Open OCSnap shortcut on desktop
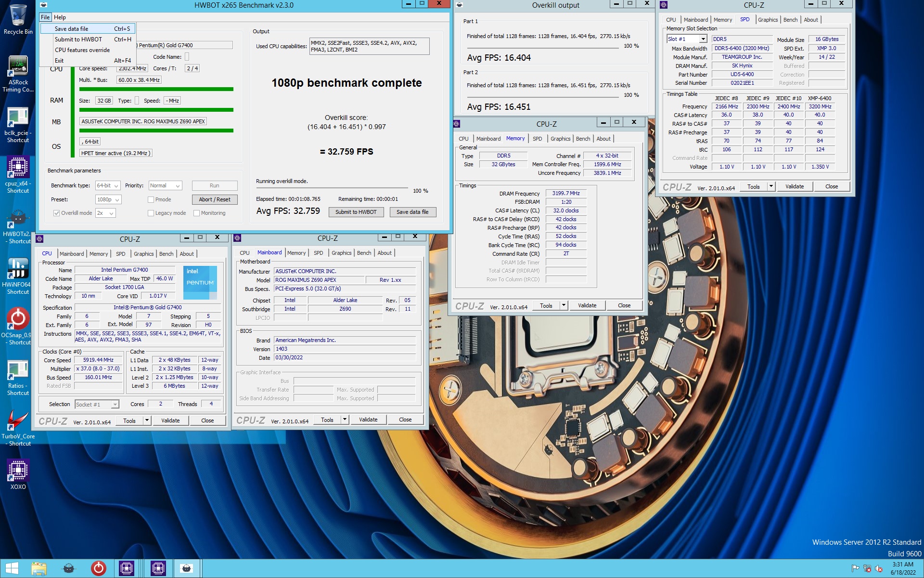The width and height of the screenshot is (924, 578). point(18,327)
